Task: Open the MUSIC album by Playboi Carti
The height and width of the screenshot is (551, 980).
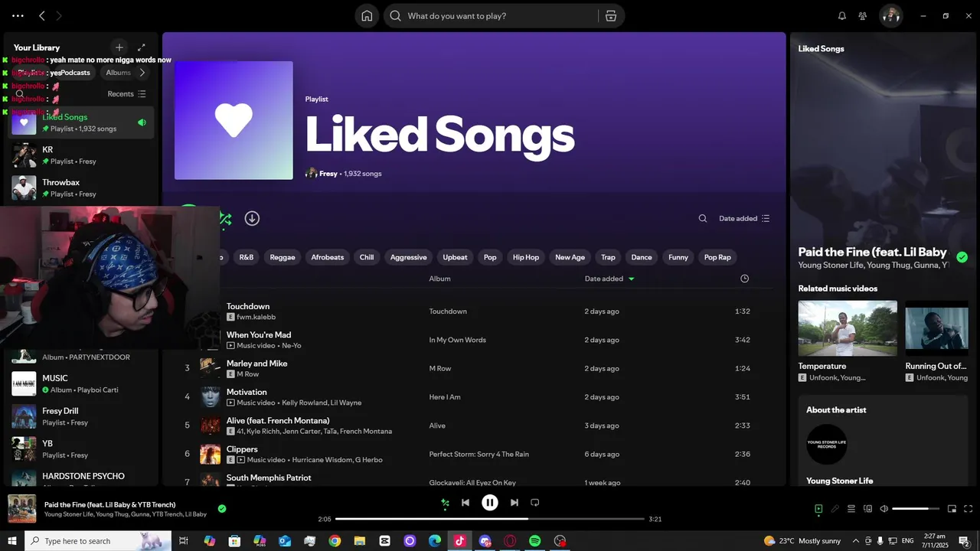Action: coord(80,383)
